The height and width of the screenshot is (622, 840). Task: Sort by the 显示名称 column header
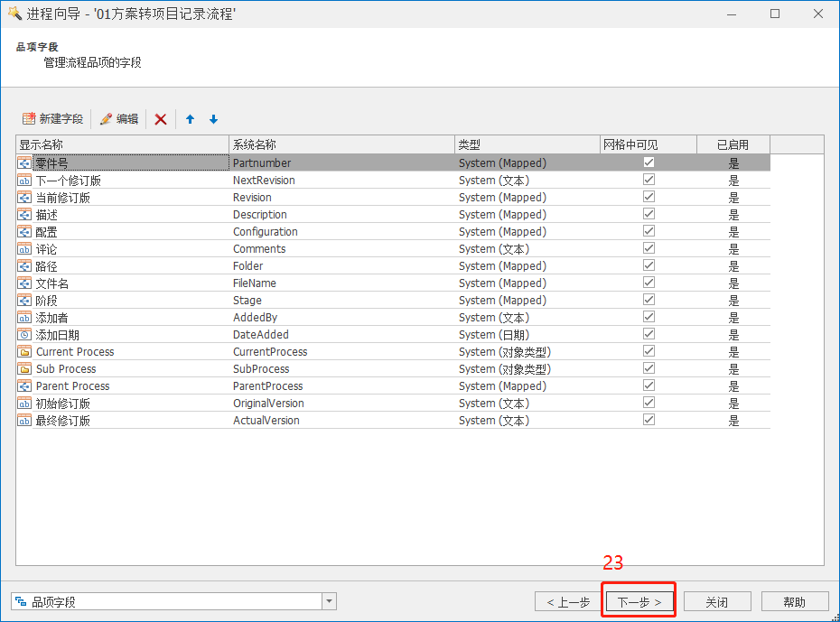[x=122, y=144]
